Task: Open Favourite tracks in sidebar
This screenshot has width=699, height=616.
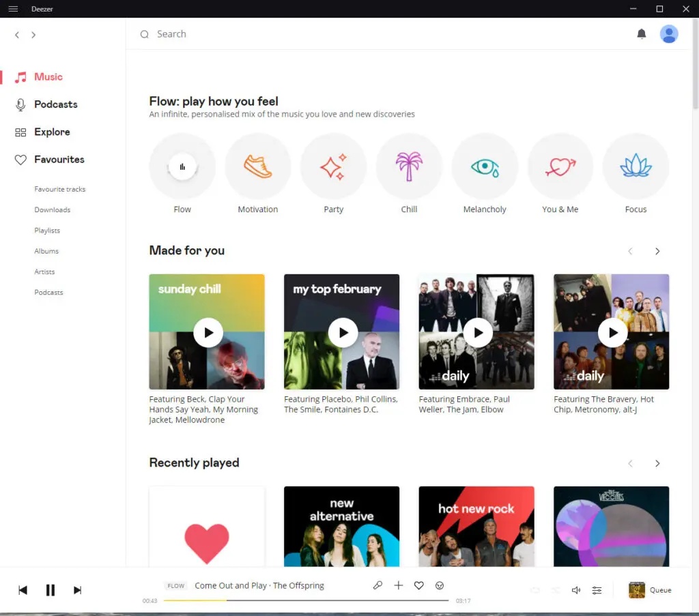Action: coord(60,189)
